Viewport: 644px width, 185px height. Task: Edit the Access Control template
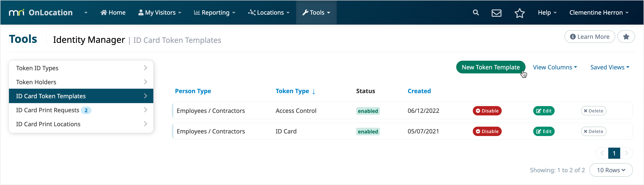[x=544, y=111]
